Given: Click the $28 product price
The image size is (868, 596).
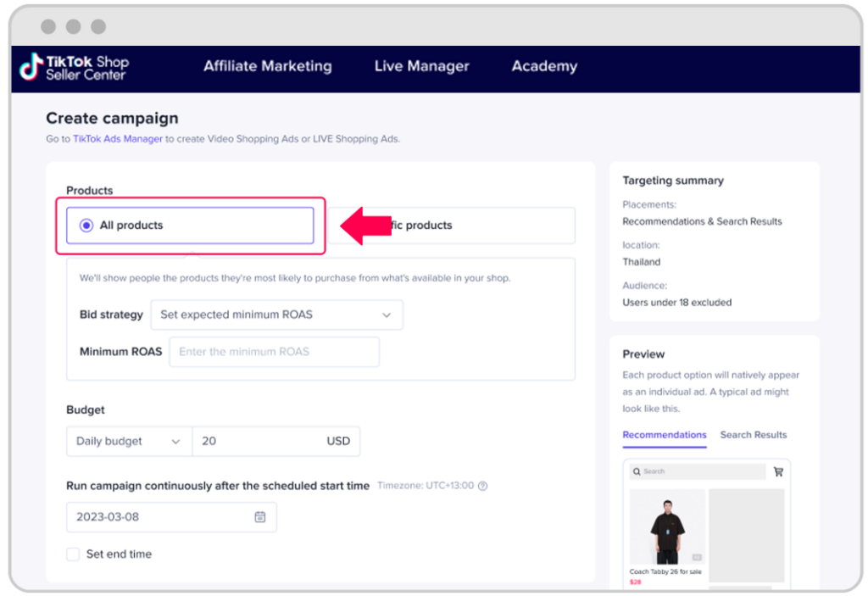Looking at the screenshot, I should tap(635, 582).
